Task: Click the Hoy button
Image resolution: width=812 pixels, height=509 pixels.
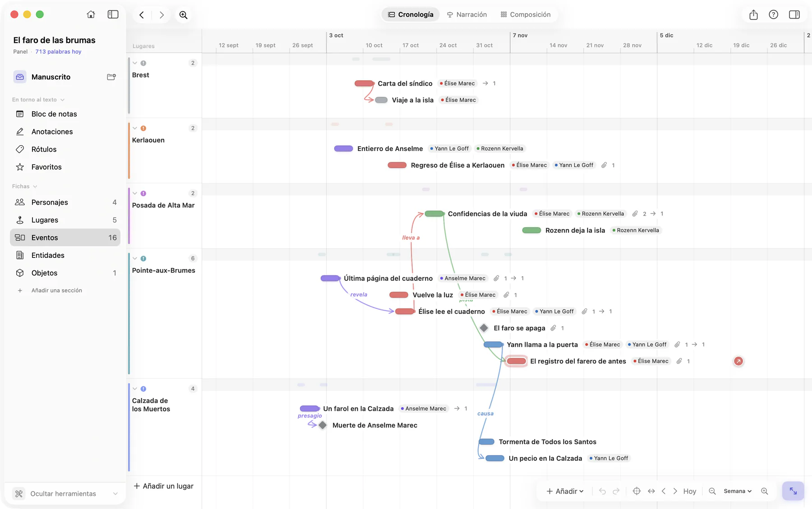Action: [x=689, y=491]
